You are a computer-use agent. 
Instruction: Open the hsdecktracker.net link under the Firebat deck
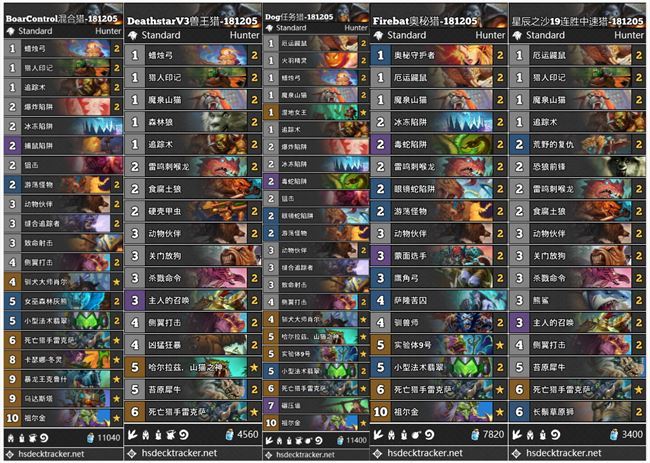pos(425,453)
